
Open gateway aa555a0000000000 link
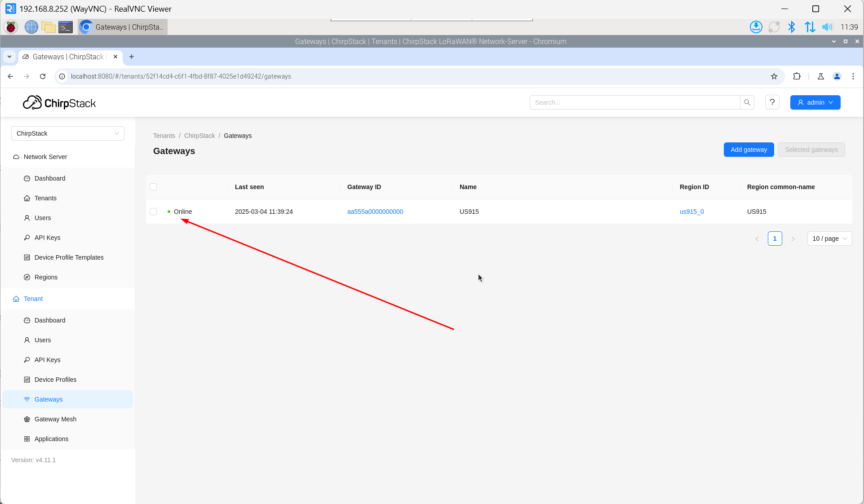click(x=375, y=212)
